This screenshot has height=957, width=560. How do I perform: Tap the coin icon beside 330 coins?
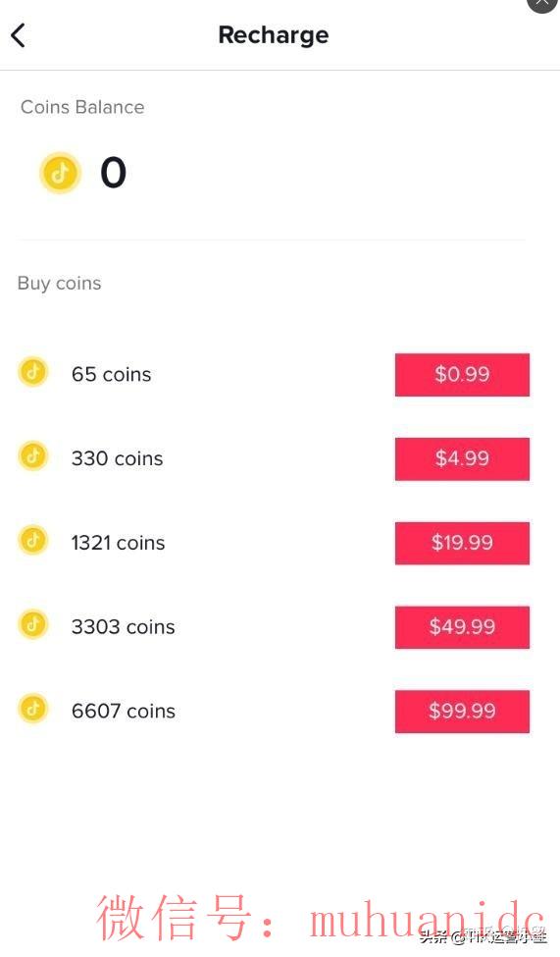click(x=33, y=455)
